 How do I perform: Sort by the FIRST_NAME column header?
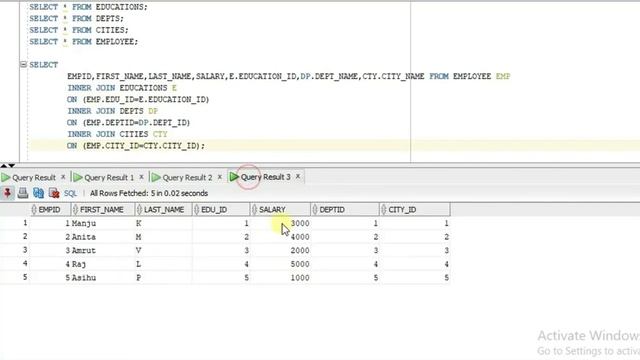tap(103, 210)
